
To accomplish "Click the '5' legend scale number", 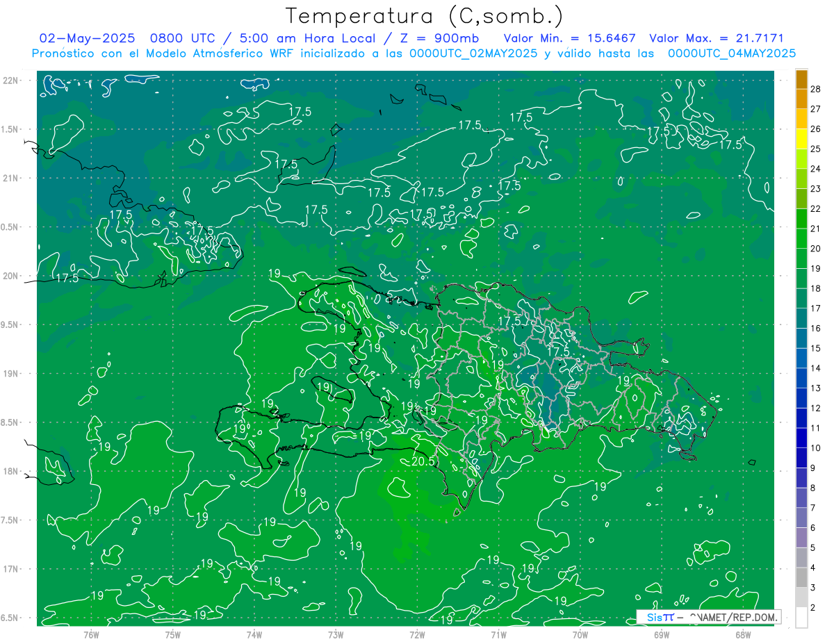I will [813, 548].
